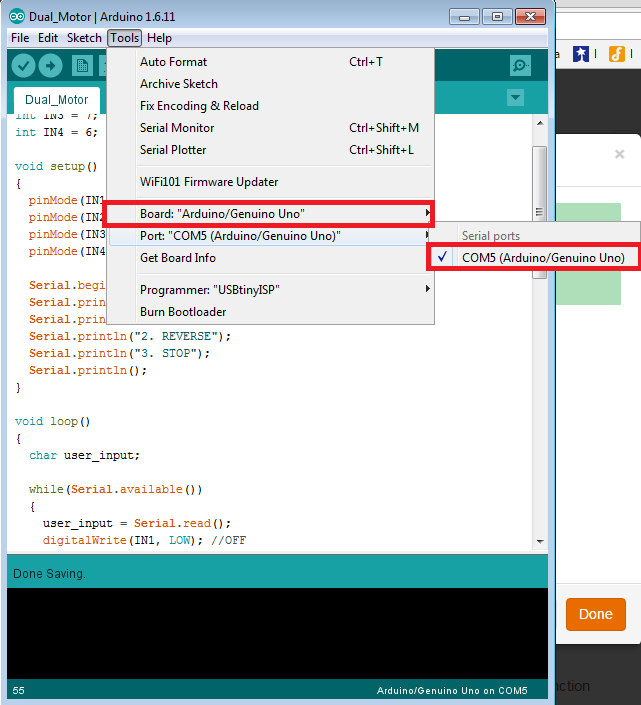Close the browser dialog with X
Viewport: 641px width, 705px height.
[619, 154]
